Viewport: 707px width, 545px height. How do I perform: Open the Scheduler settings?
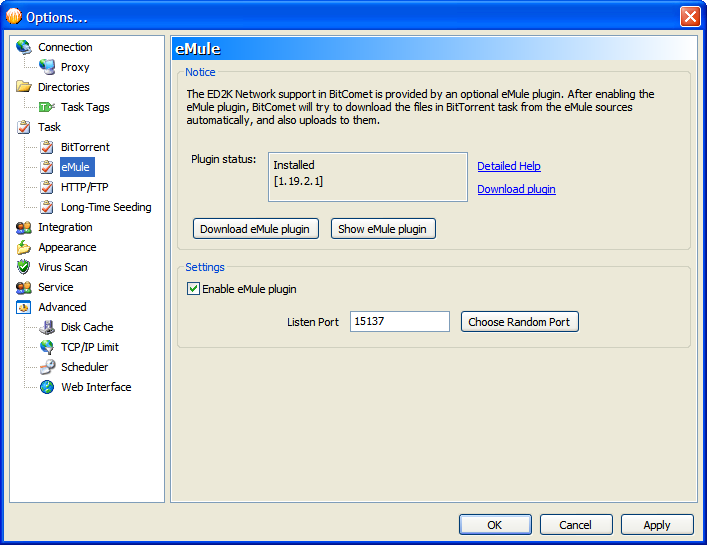85,367
